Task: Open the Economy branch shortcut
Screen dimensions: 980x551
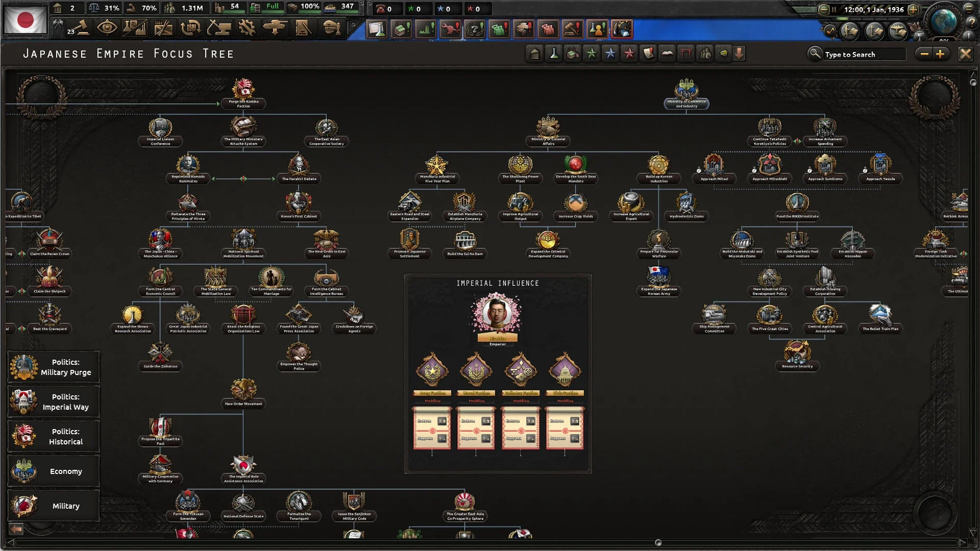Action: tap(53, 471)
